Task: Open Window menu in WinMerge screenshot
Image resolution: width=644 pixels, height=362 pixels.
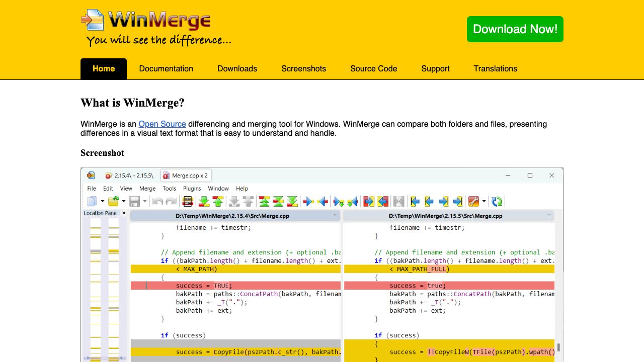Action: pyautogui.click(x=218, y=189)
